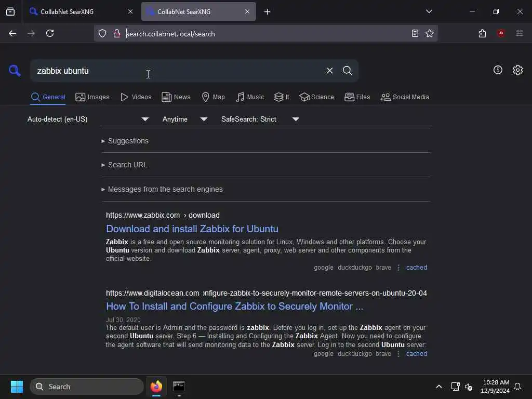Click the browser address bar
The width and height of the screenshot is (532, 399).
tap(267, 34)
